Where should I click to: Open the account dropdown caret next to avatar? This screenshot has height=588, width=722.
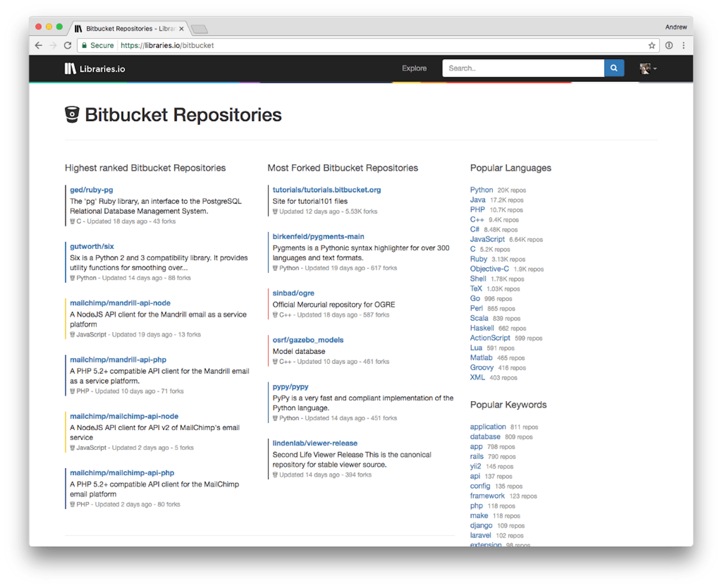tap(655, 69)
